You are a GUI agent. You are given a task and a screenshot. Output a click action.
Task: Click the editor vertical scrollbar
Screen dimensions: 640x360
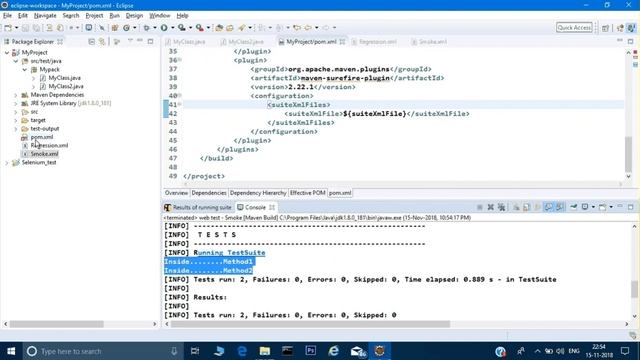point(629,154)
